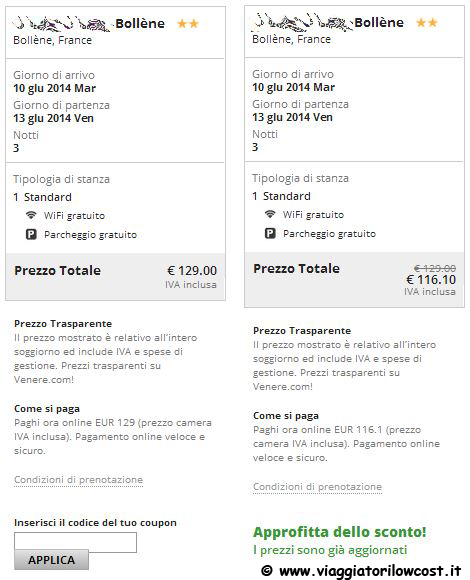Click the discounted price € 116.10

pos(431,280)
